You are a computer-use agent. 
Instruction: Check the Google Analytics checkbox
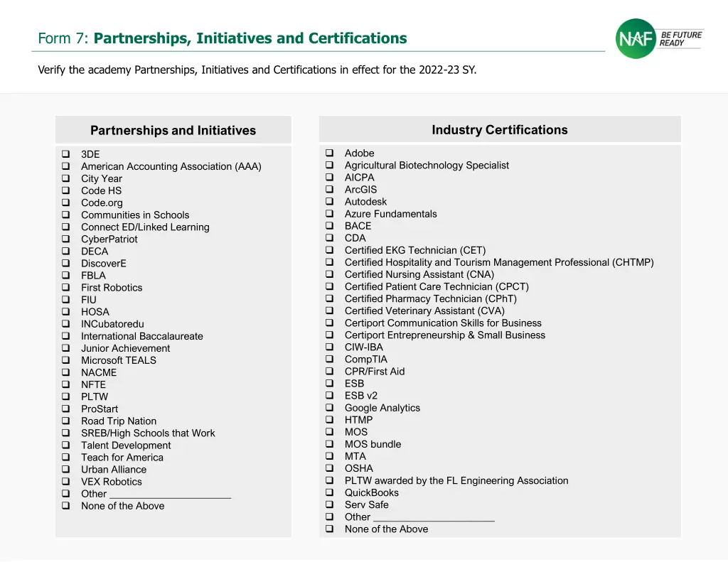pyautogui.click(x=329, y=407)
